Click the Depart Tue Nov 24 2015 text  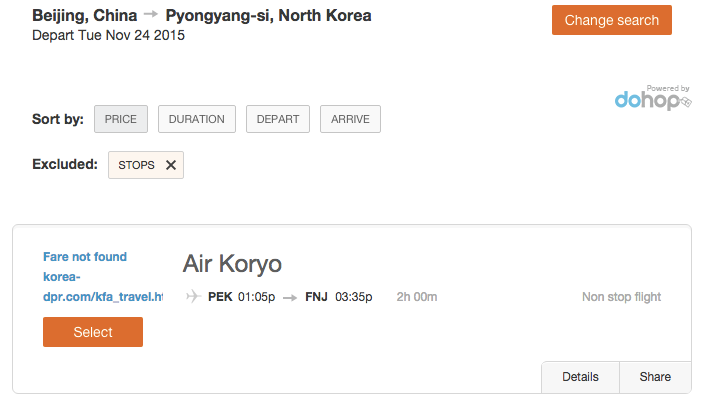(x=108, y=35)
